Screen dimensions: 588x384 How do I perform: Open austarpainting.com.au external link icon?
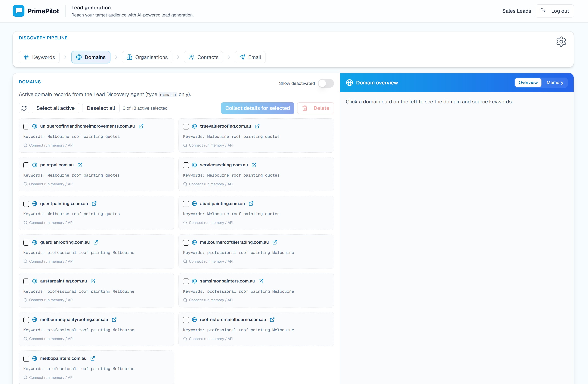tap(93, 281)
